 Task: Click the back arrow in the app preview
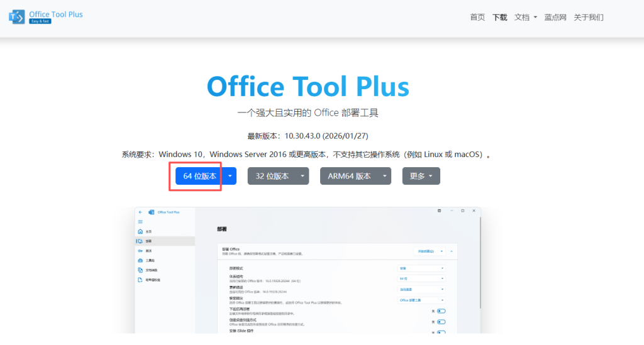(140, 212)
